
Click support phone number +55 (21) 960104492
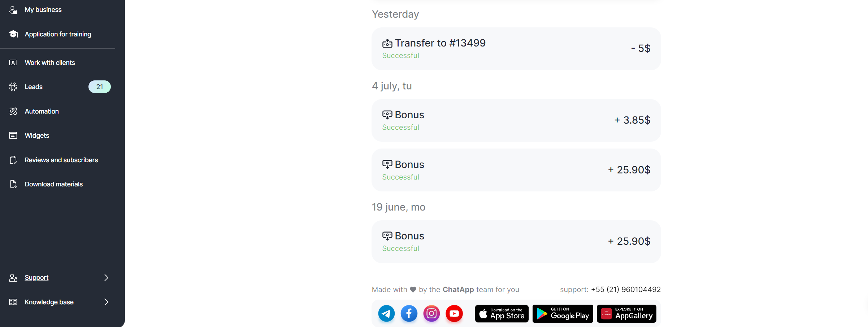pos(626,290)
